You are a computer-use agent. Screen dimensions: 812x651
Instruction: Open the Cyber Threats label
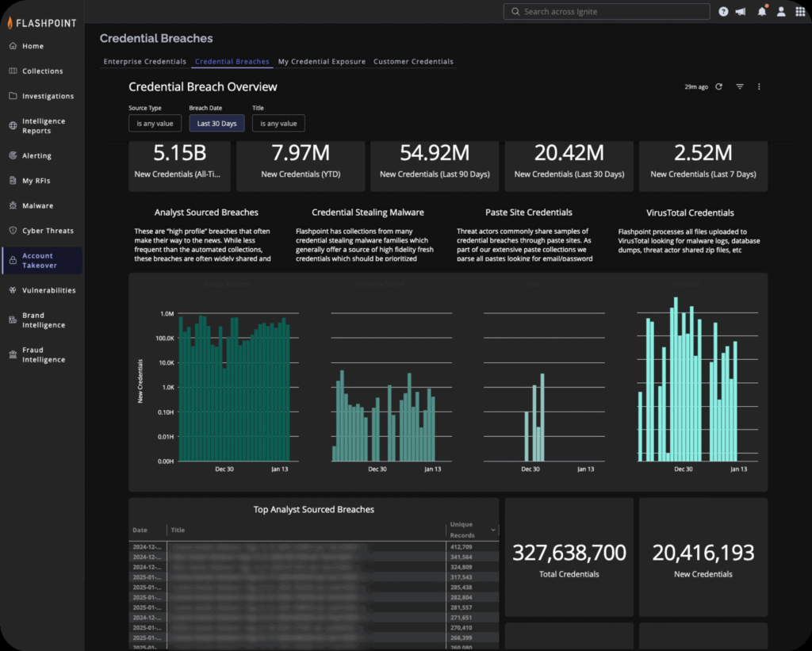[48, 231]
